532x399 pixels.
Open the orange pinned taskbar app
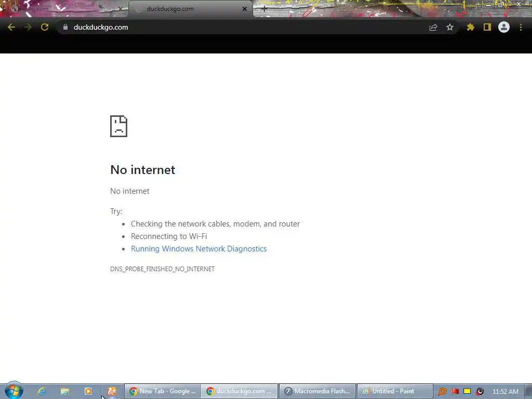click(x=112, y=391)
